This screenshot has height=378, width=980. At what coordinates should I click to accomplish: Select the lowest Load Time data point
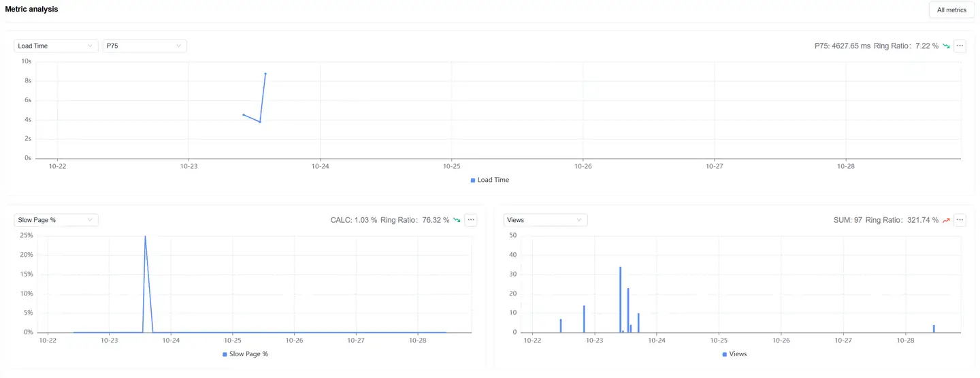[x=259, y=122]
